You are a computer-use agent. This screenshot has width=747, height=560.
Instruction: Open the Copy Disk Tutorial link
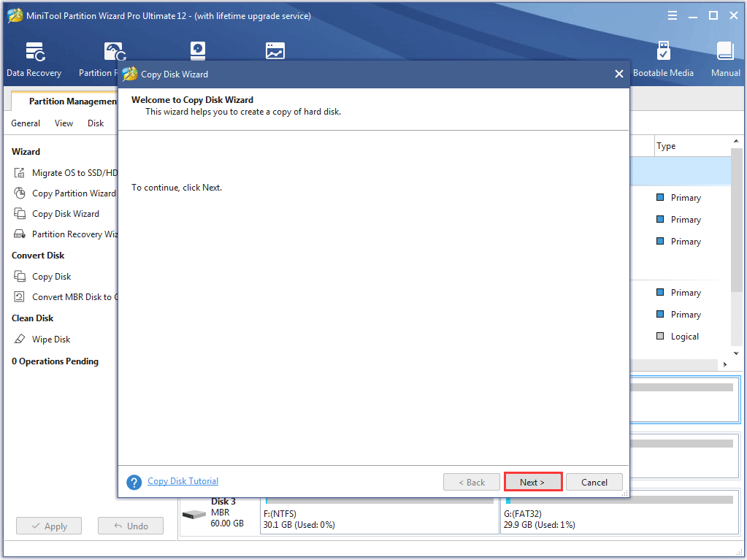click(x=183, y=481)
